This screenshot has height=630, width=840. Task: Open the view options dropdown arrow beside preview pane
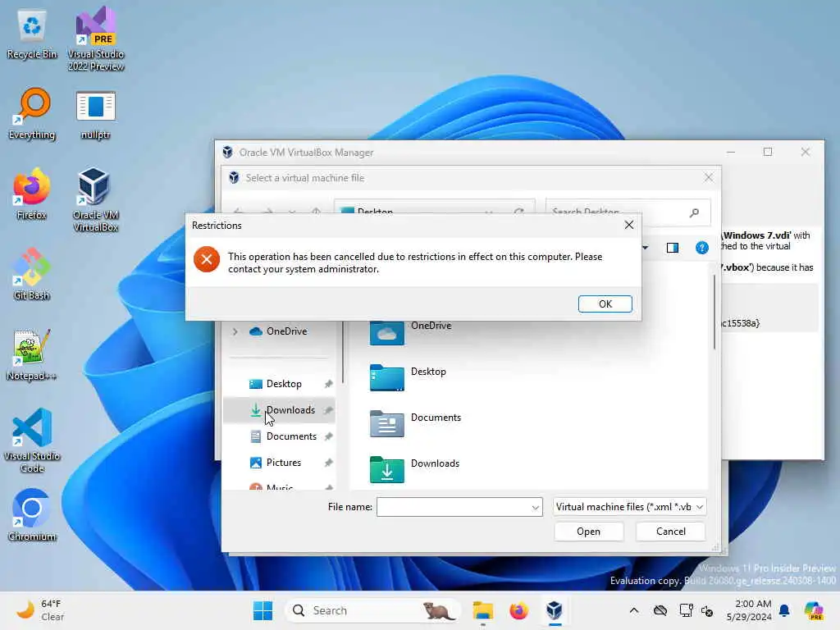[645, 248]
